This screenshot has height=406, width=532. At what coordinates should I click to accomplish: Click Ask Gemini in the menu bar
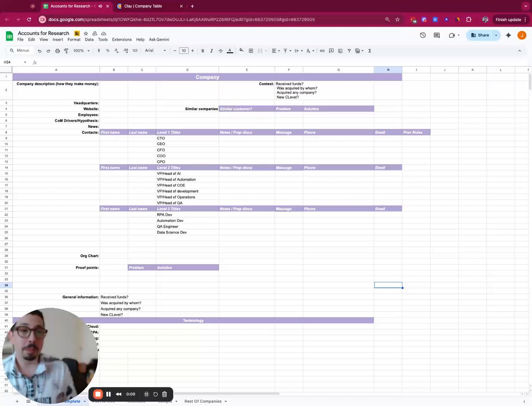pyautogui.click(x=159, y=40)
